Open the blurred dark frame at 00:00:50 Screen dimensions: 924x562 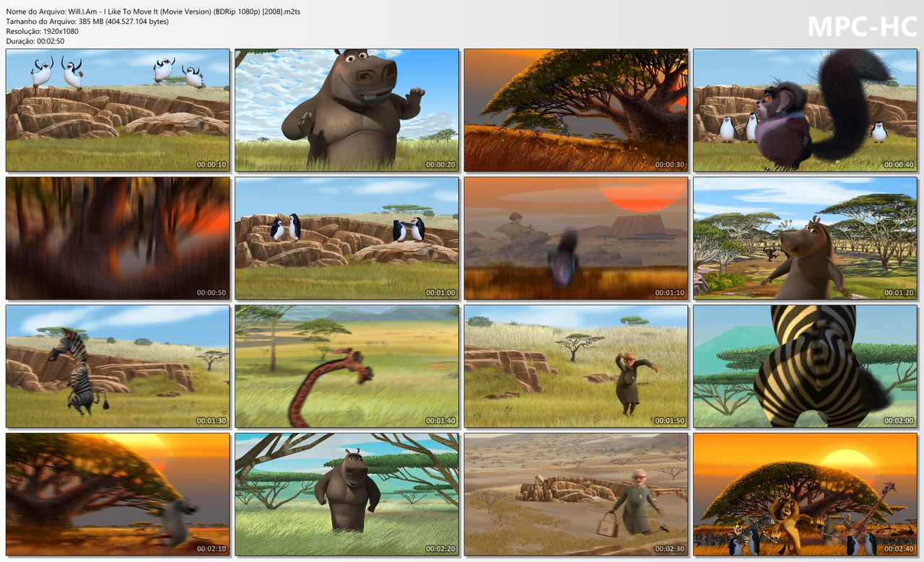117,238
